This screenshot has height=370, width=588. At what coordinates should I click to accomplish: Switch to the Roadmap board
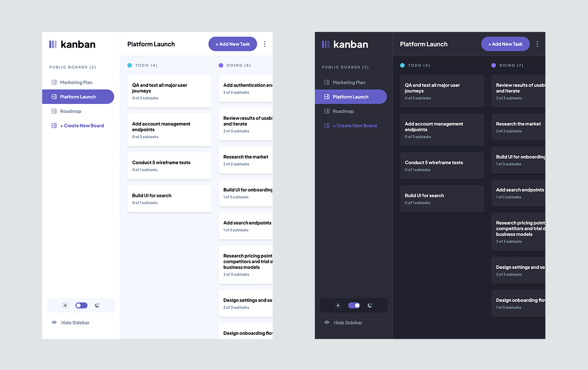70,111
